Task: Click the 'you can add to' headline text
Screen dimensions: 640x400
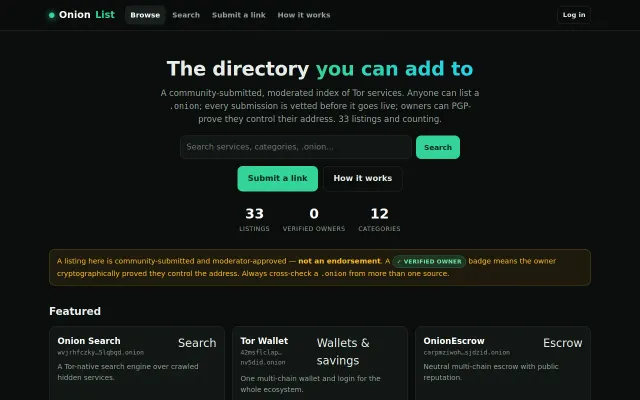Action: [394, 69]
